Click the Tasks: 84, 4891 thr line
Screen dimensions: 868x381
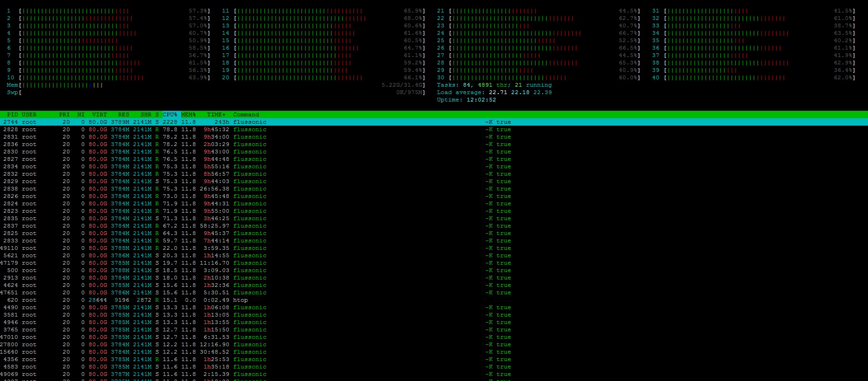494,85
